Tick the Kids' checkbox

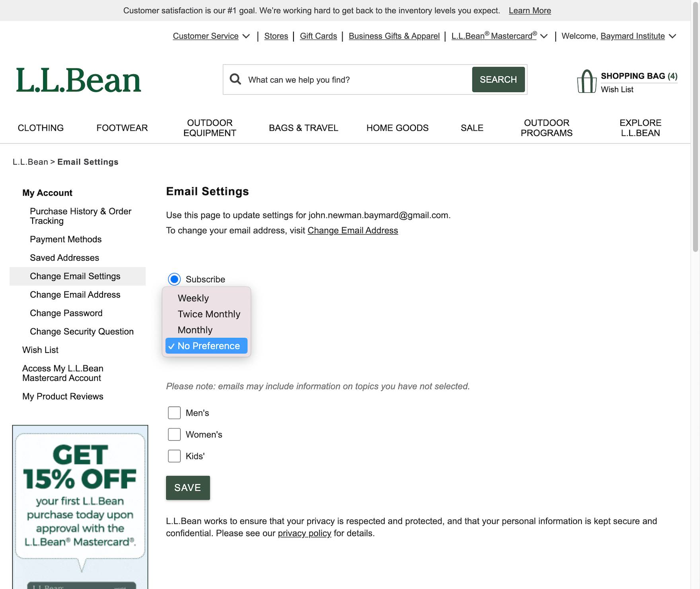pyautogui.click(x=174, y=456)
